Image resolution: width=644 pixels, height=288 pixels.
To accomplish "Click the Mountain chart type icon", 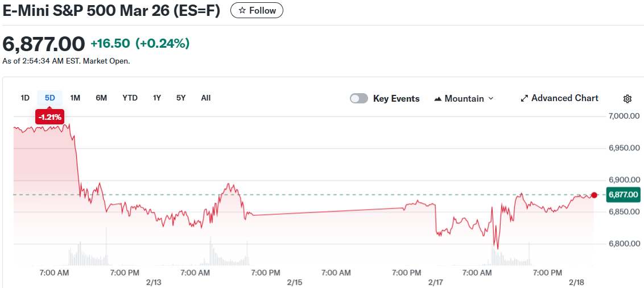I will coord(438,99).
